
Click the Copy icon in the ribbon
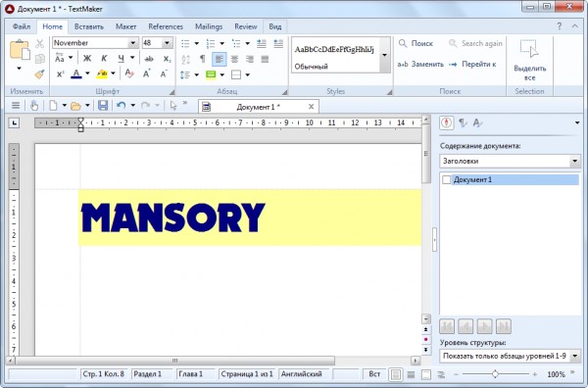[x=40, y=59]
